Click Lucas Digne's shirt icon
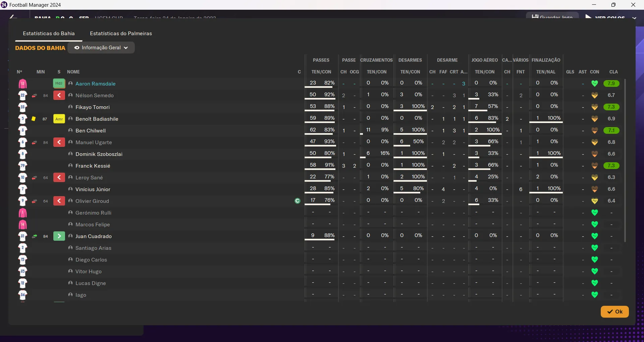This screenshot has width=644, height=342. [x=22, y=283]
